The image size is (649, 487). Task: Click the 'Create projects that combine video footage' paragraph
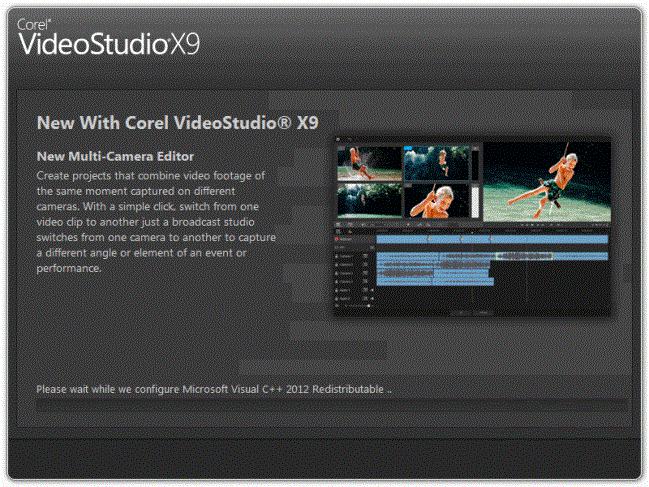[156, 222]
